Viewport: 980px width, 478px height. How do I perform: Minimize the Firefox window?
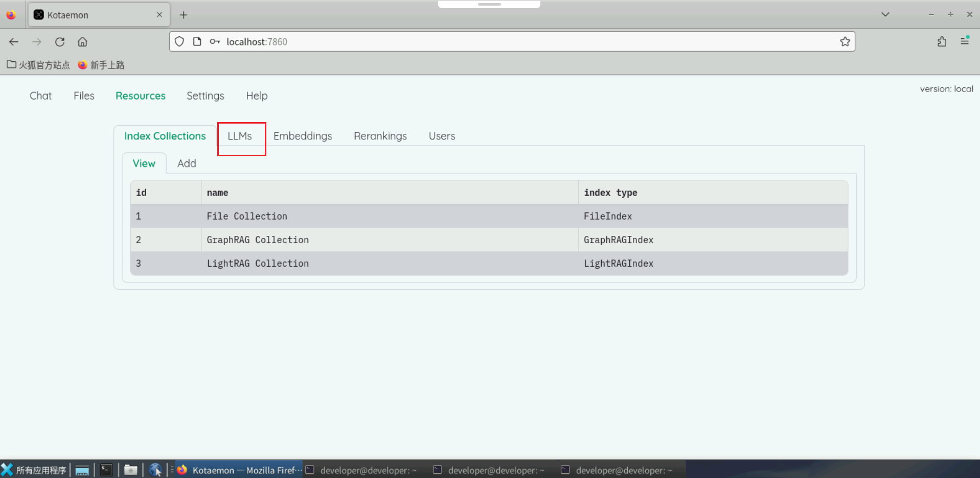tap(931, 14)
